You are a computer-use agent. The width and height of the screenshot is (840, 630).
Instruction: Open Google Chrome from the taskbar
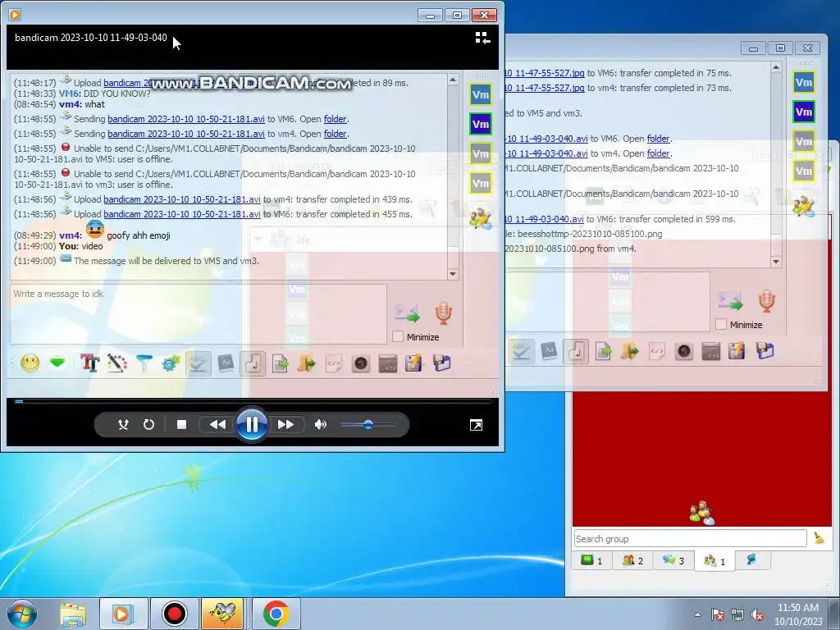(x=276, y=614)
